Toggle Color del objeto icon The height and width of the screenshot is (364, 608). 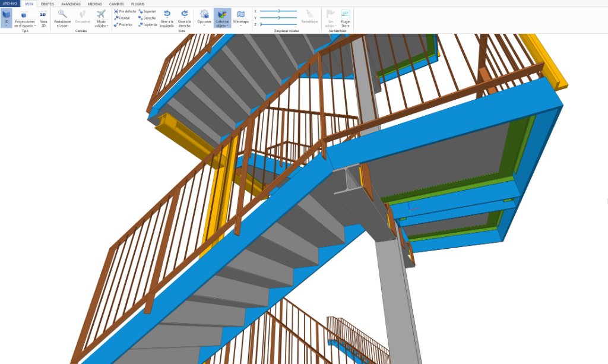(x=222, y=14)
